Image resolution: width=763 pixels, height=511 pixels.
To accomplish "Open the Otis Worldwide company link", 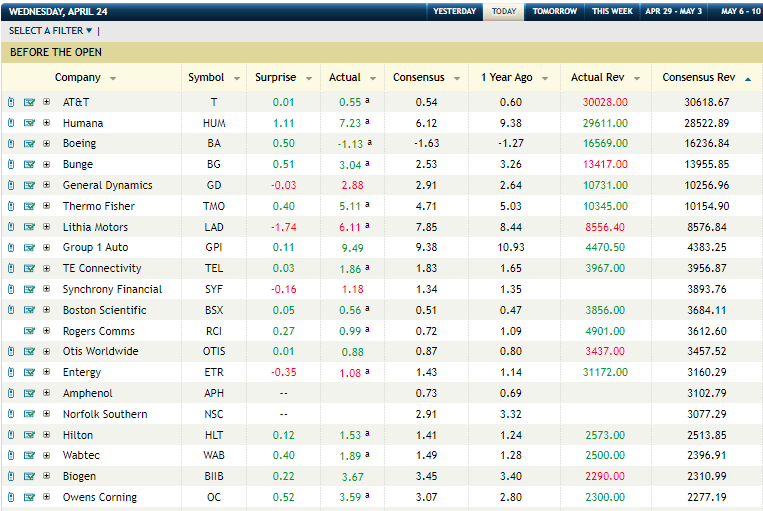I will [101, 351].
